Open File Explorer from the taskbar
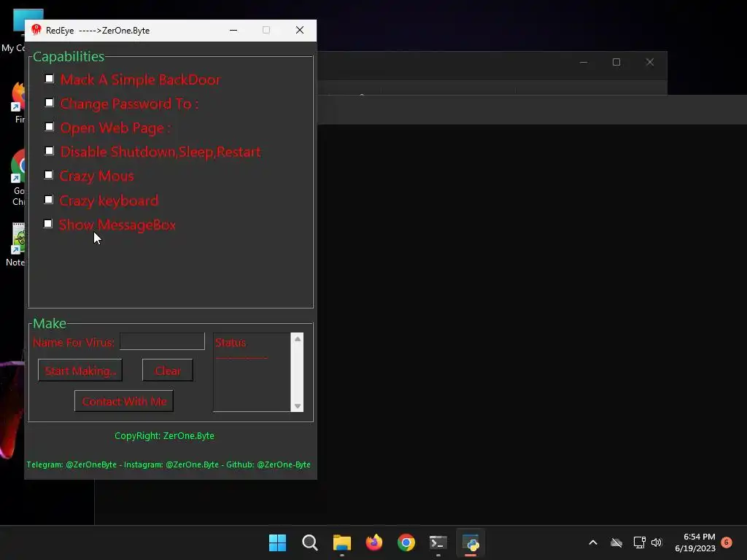 (342, 542)
